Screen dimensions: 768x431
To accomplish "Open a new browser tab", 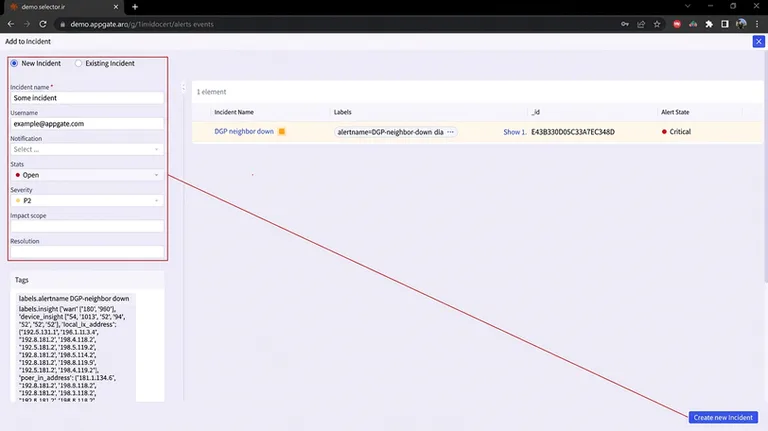I will [135, 7].
